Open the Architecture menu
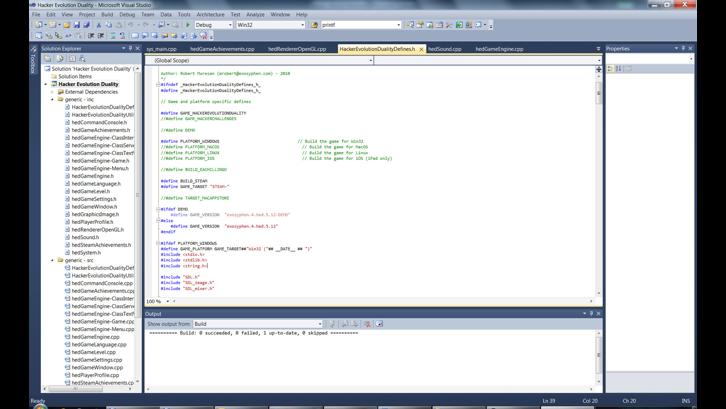726x409 pixels. [210, 14]
